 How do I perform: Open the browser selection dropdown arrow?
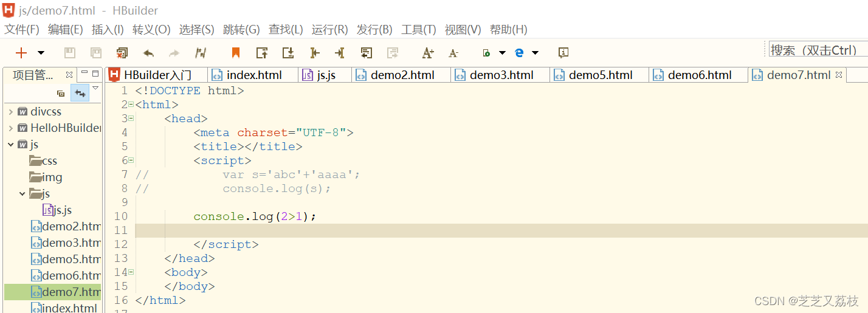535,53
